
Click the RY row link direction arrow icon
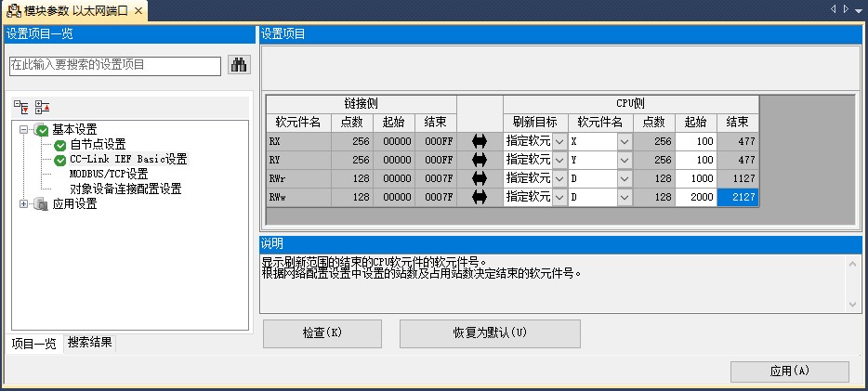(480, 160)
